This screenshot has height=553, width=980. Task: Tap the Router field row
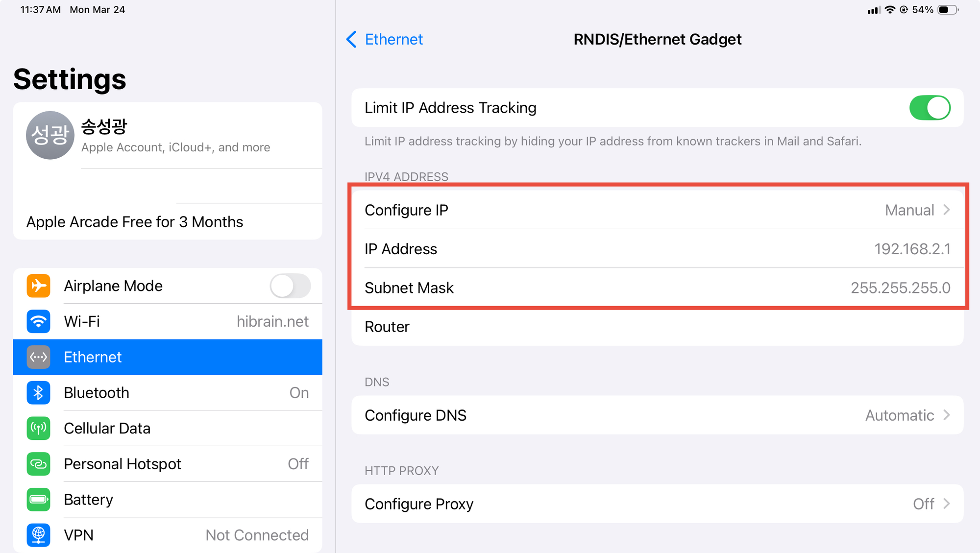(657, 327)
